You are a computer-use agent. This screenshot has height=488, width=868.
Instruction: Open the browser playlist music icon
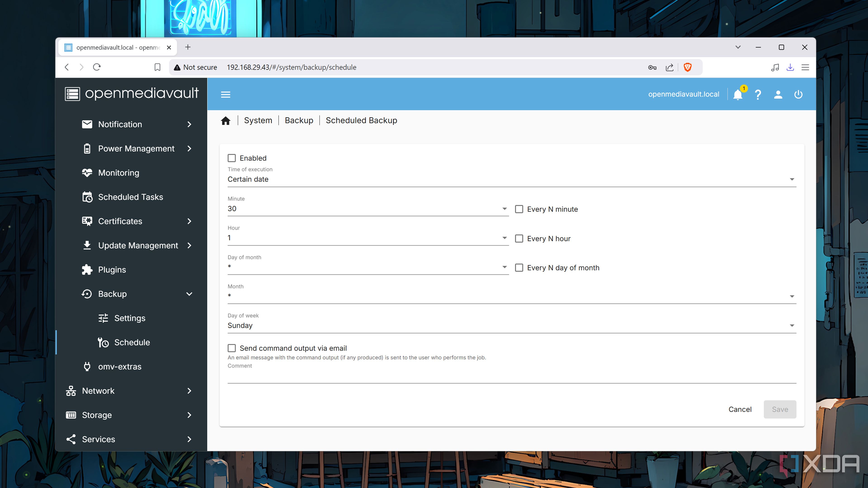[x=775, y=67]
